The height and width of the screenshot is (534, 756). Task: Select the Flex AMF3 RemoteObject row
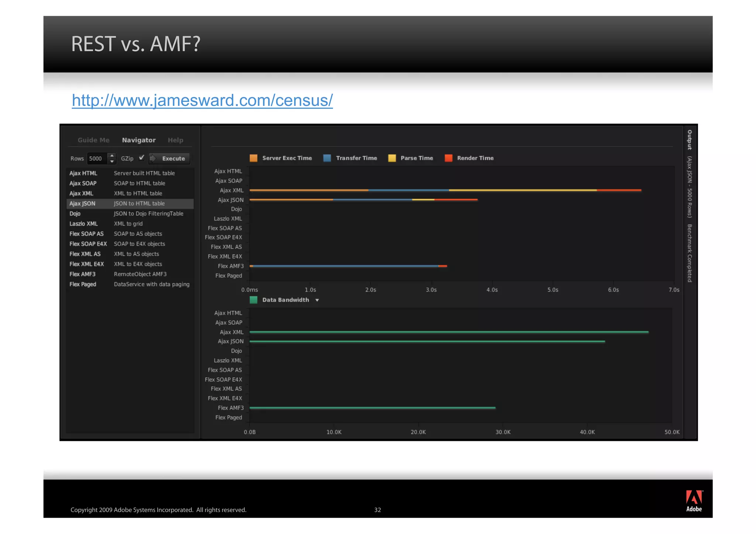(x=130, y=274)
